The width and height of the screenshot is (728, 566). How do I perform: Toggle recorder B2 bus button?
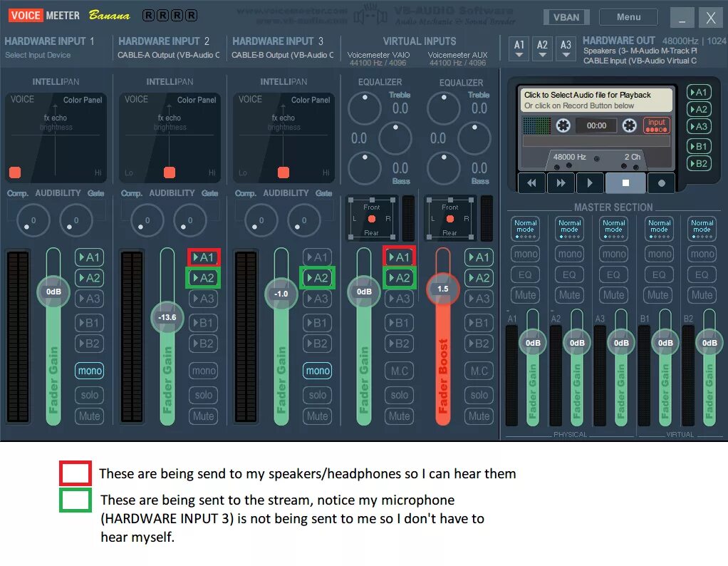tap(699, 163)
